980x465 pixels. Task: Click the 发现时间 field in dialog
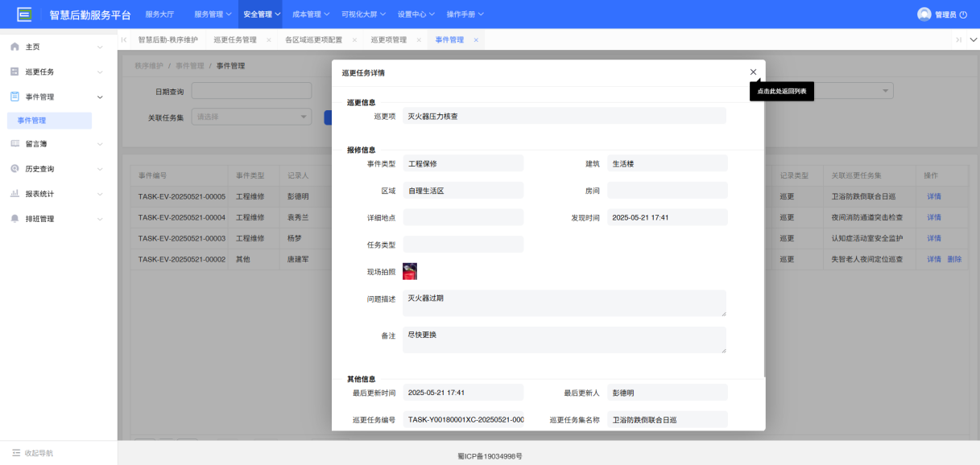pos(668,217)
